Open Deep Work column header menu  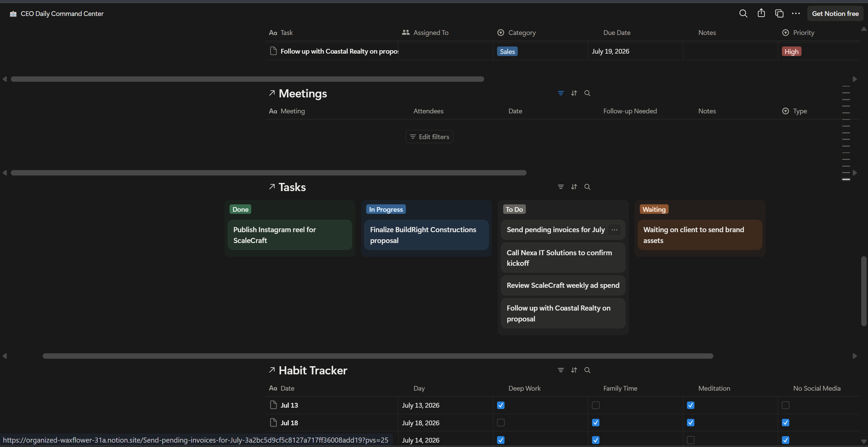coord(540,388)
